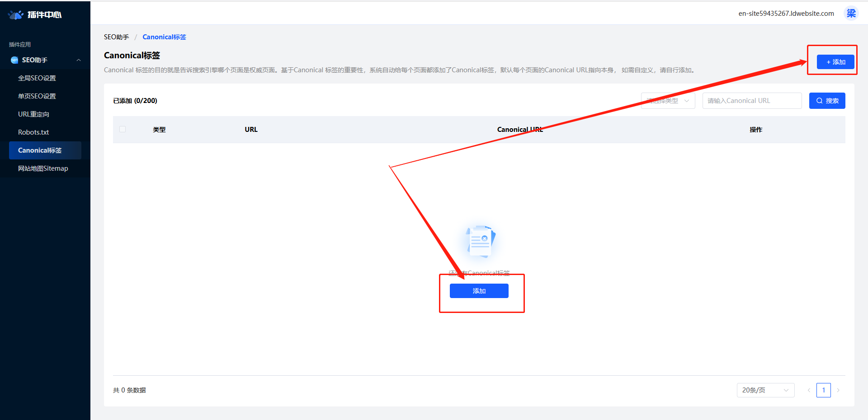868x420 pixels.
Task: Click the Canonical URL search input field
Action: tap(751, 101)
